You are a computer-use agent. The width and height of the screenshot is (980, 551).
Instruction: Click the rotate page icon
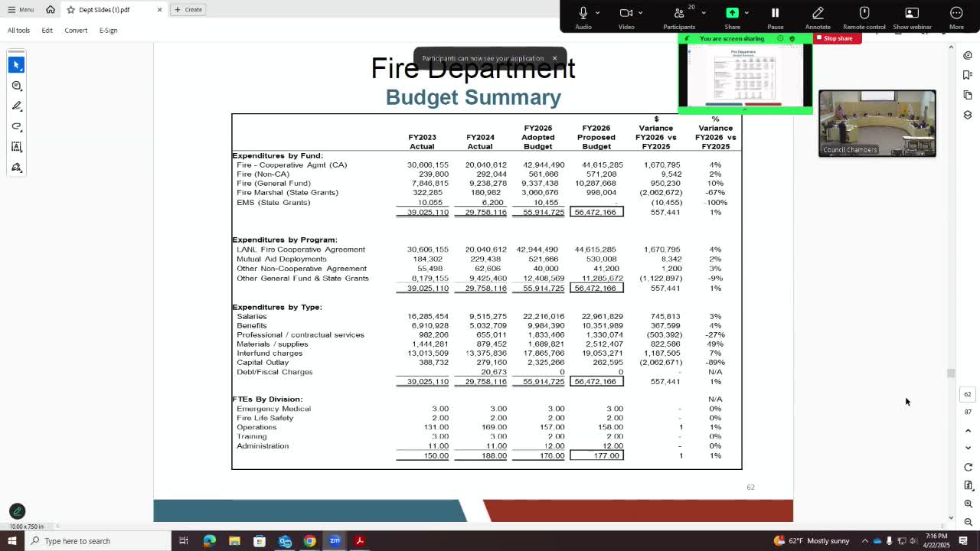(x=968, y=467)
